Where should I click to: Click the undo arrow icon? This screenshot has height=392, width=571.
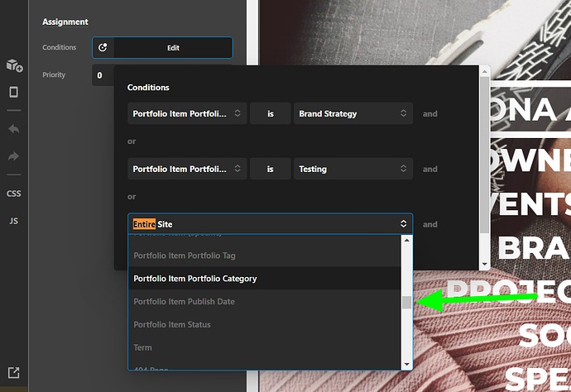click(13, 129)
